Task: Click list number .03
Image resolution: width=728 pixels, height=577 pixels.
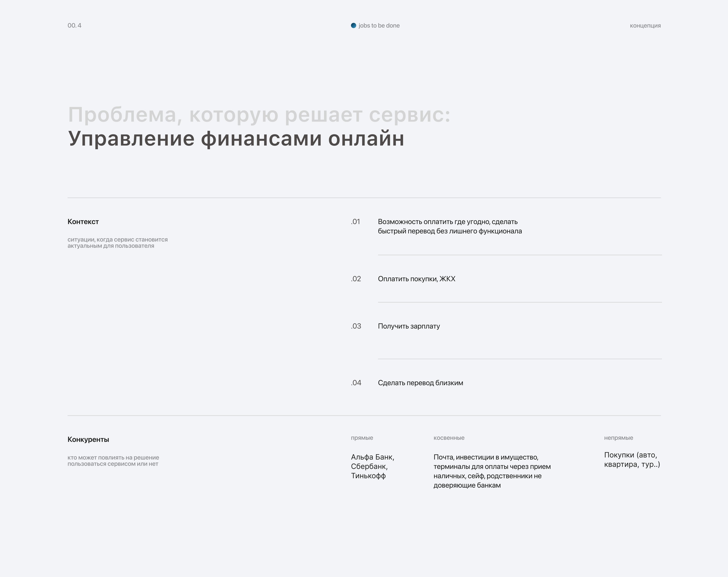Action: [356, 326]
